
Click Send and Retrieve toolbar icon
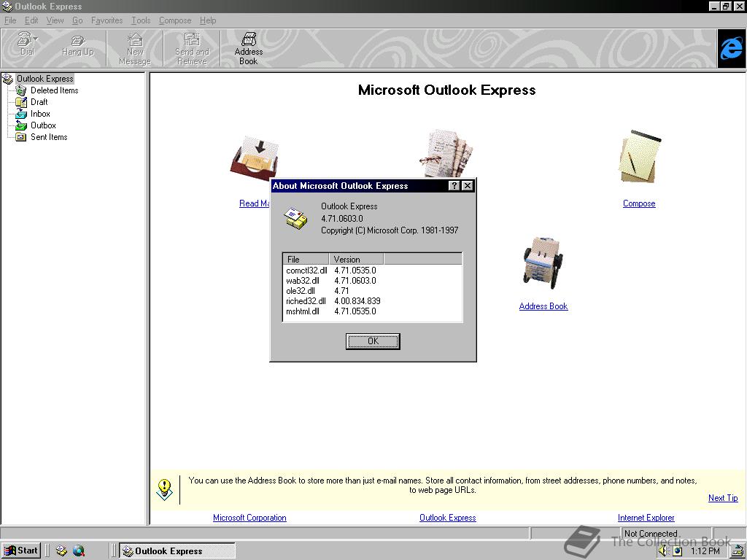coord(192,49)
